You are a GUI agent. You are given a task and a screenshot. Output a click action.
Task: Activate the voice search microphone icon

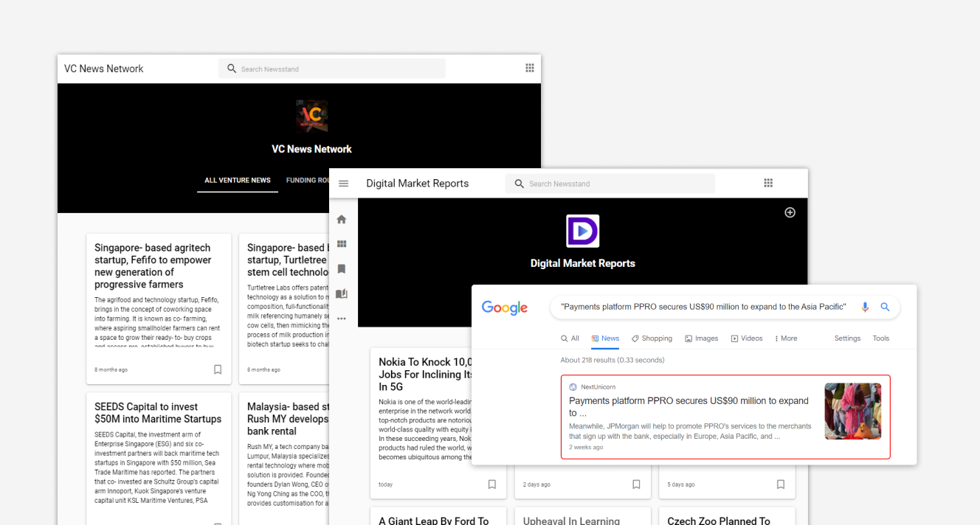tap(864, 307)
